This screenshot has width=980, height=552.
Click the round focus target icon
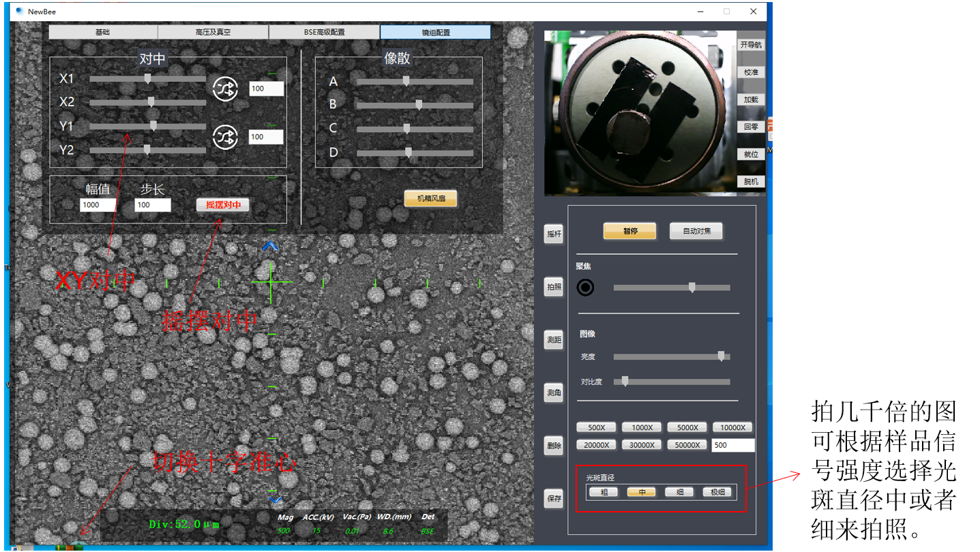585,288
